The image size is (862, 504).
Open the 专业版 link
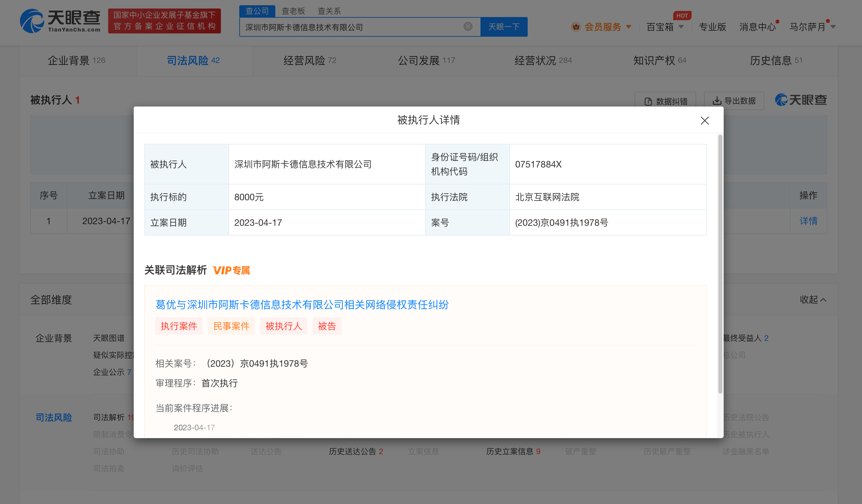tap(712, 27)
